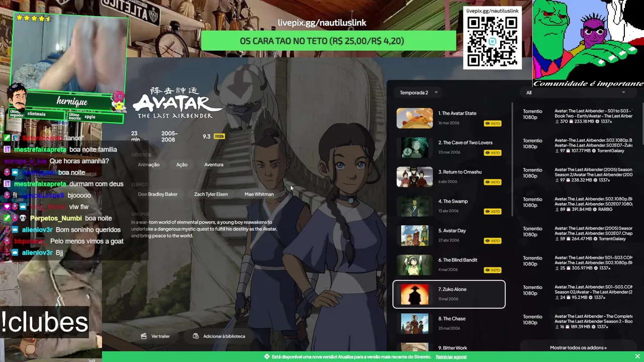Choose Torrentio stream with 370 seeders 233.18 MB
This screenshot has width=644, height=362.
point(577,116)
